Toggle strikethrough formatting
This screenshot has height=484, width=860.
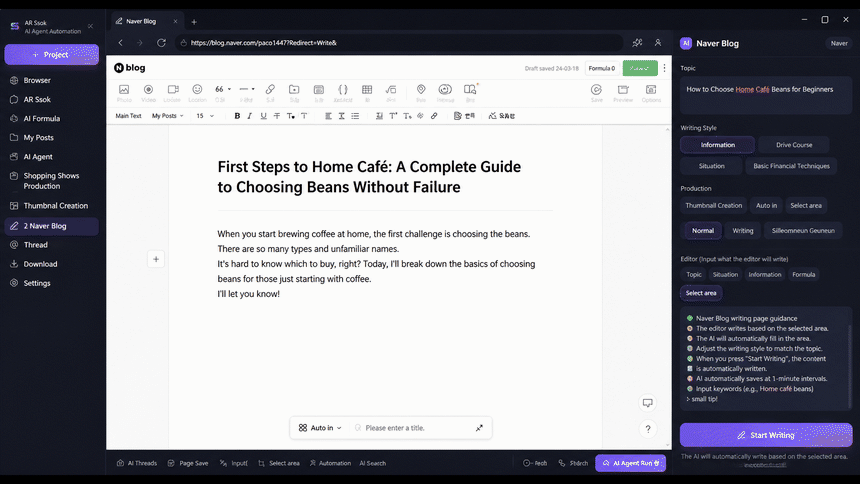(x=277, y=116)
